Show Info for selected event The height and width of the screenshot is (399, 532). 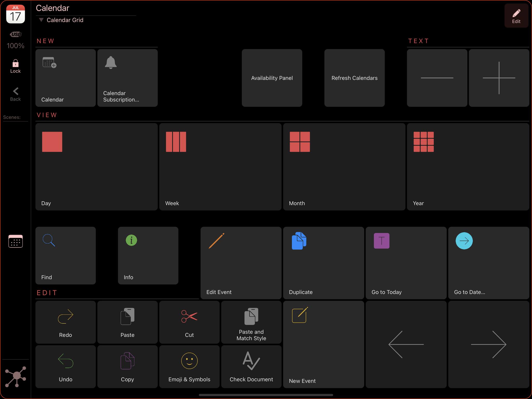[x=148, y=256]
